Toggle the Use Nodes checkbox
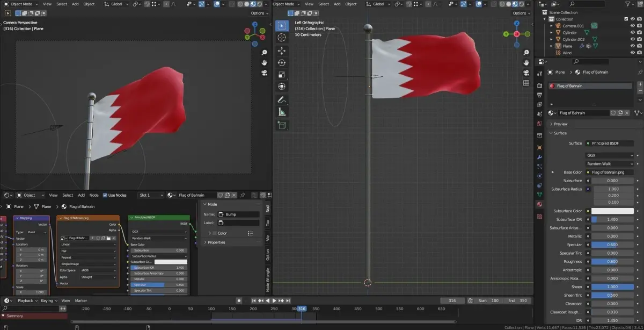 click(x=105, y=195)
